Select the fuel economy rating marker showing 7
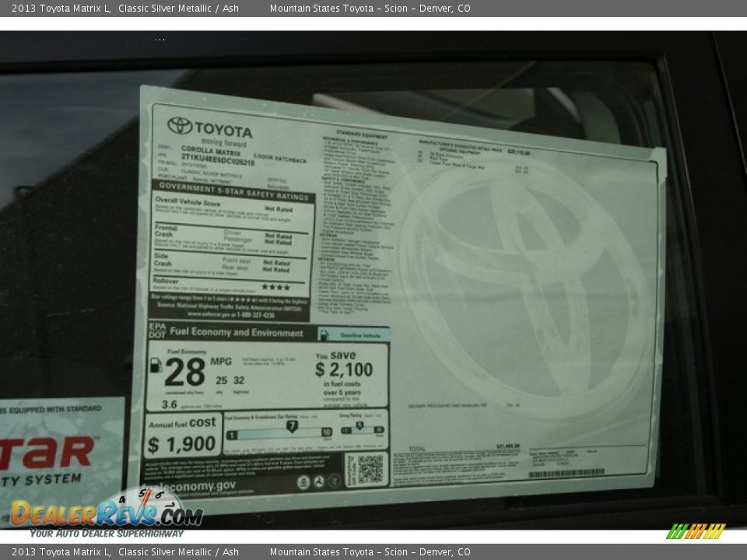This screenshot has height=560, width=747. pos(292,425)
